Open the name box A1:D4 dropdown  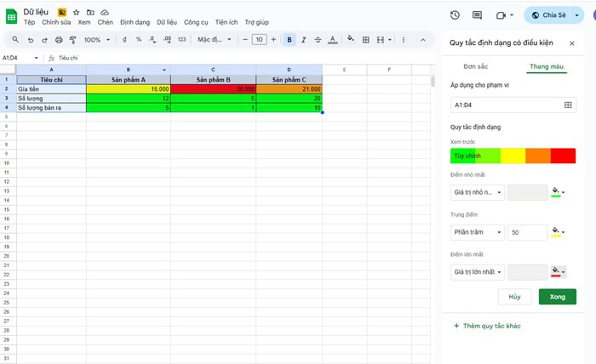pos(36,58)
